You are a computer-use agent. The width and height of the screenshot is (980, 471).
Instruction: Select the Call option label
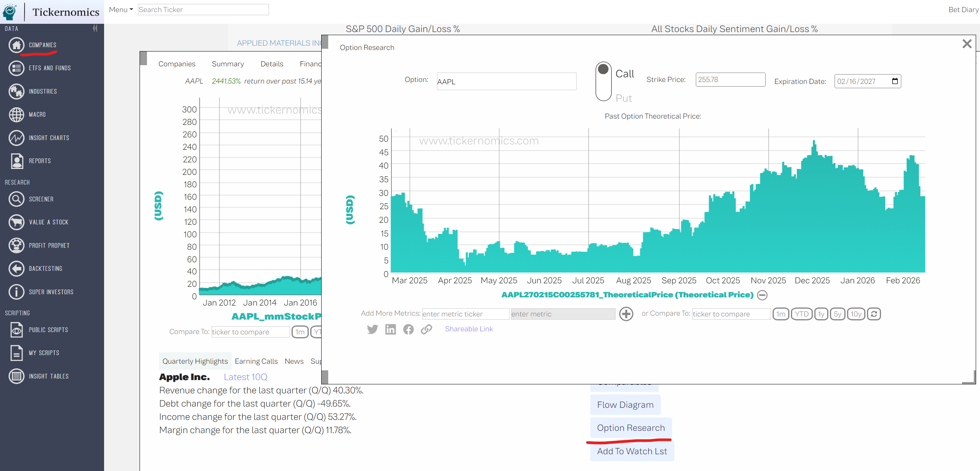pos(624,74)
